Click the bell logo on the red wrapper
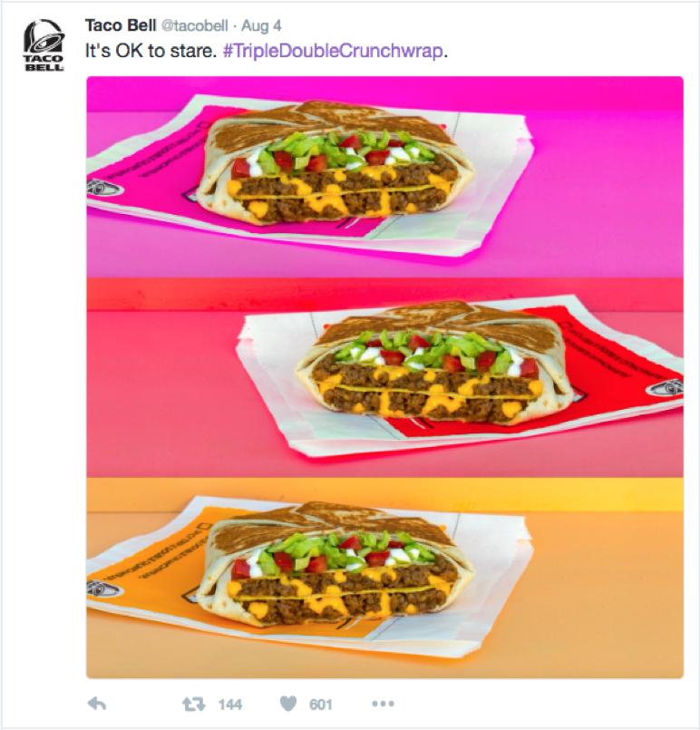Viewport: 700px width, 730px height. [666, 387]
